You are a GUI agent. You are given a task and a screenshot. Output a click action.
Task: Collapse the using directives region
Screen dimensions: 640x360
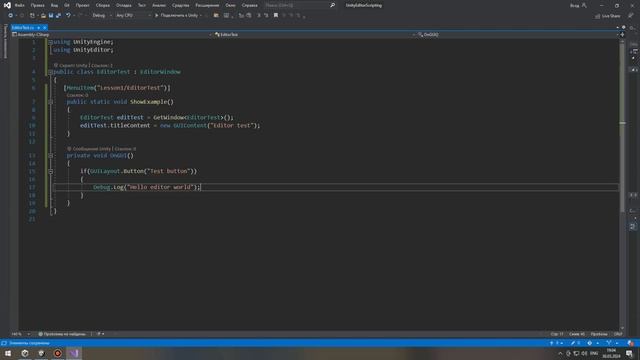pos(51,42)
